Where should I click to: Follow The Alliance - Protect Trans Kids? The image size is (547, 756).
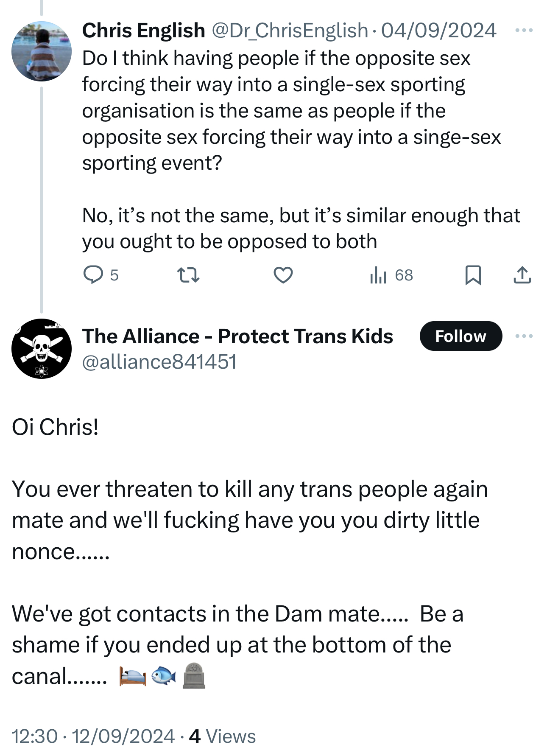[460, 336]
